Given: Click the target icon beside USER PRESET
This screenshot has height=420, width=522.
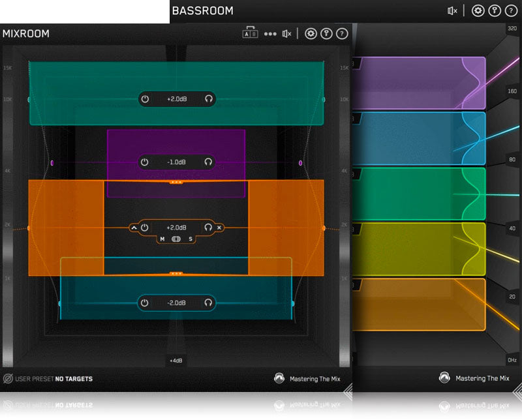Looking at the screenshot, I should pos(8,379).
